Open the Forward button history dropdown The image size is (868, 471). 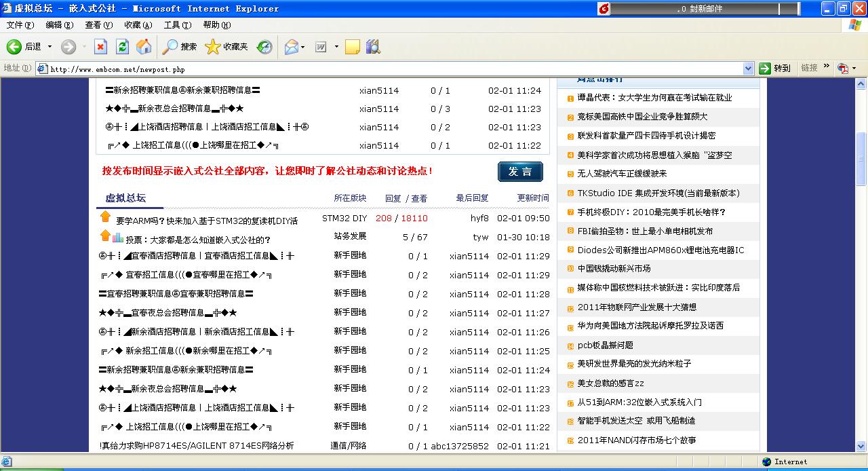(84, 47)
